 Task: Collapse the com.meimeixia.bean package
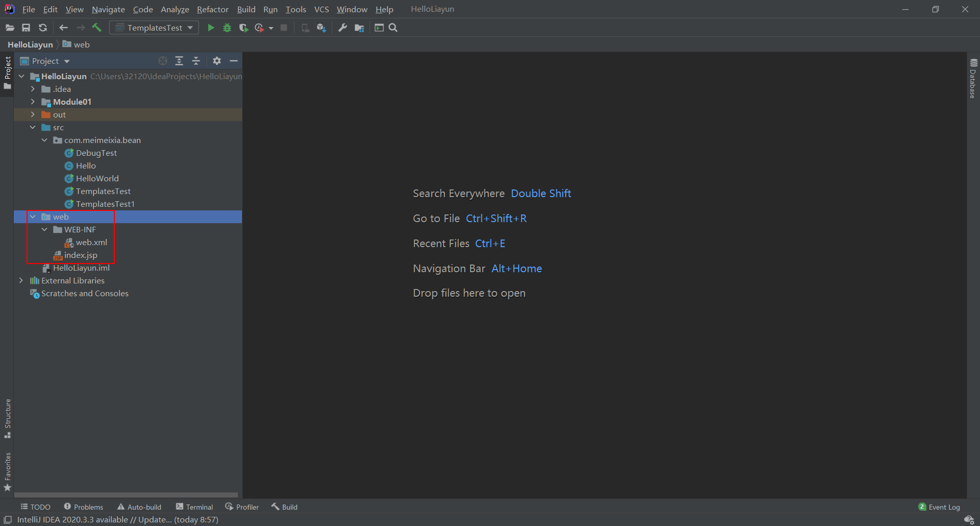(44, 140)
